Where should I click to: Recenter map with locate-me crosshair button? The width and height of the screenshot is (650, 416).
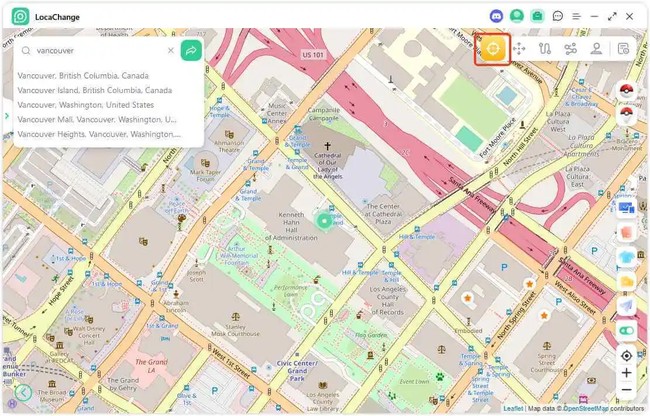tap(626, 356)
